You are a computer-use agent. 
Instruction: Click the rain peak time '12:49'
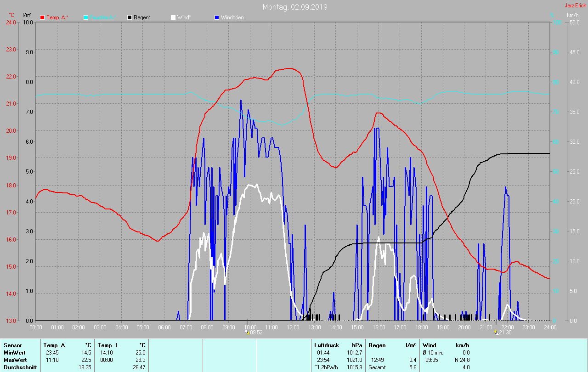click(378, 360)
